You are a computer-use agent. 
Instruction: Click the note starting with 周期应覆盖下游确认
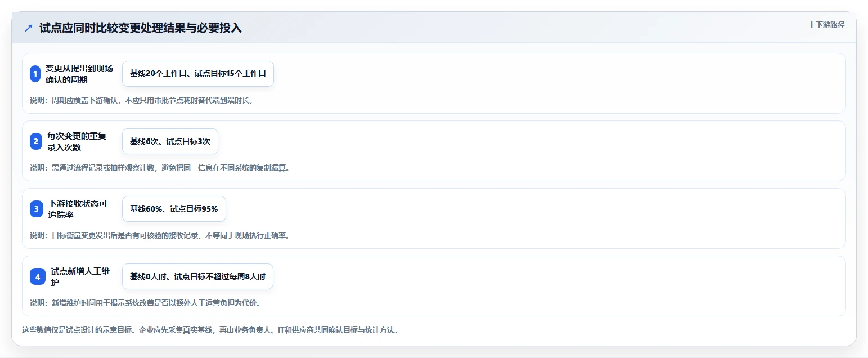(x=141, y=101)
